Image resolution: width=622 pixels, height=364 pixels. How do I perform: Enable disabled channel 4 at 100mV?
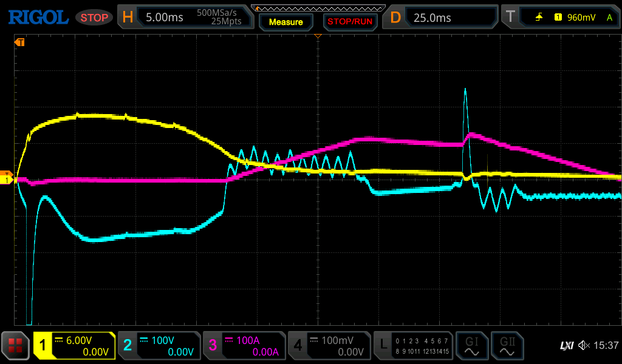pyautogui.click(x=329, y=346)
